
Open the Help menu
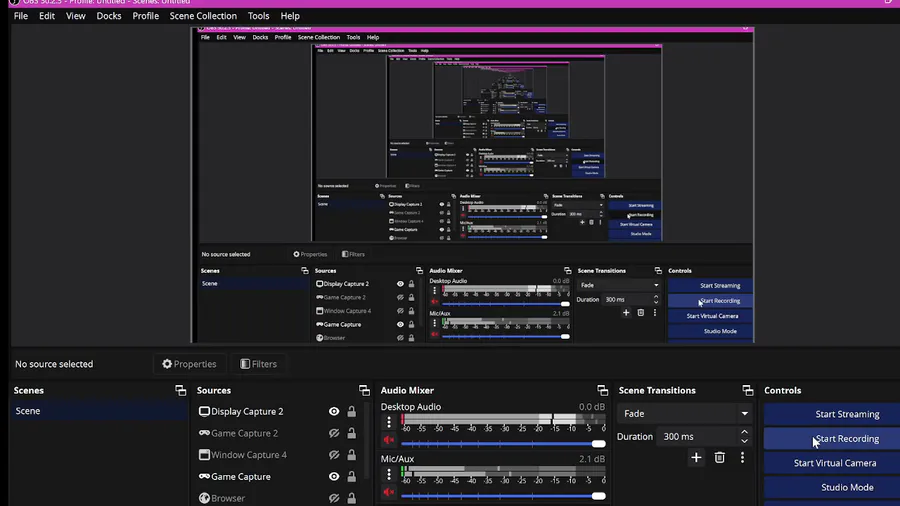(x=290, y=16)
